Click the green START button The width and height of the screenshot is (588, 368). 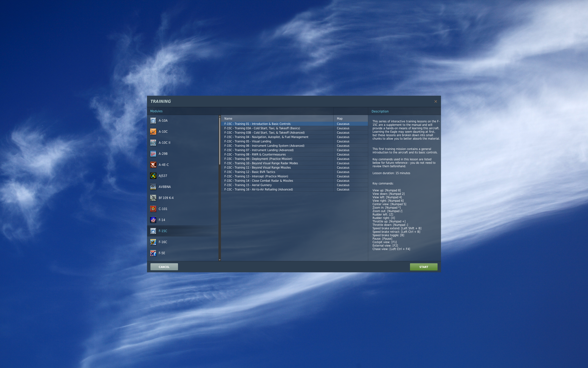click(424, 267)
